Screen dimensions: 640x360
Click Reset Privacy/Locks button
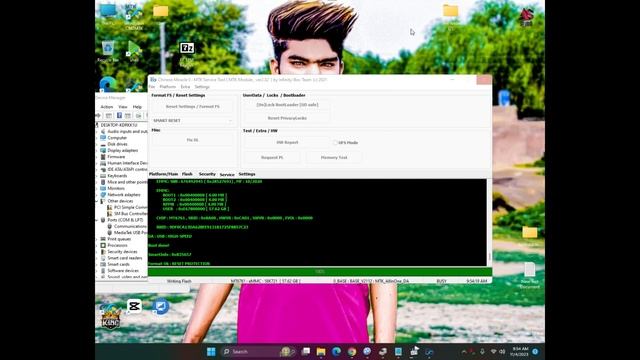(x=287, y=118)
